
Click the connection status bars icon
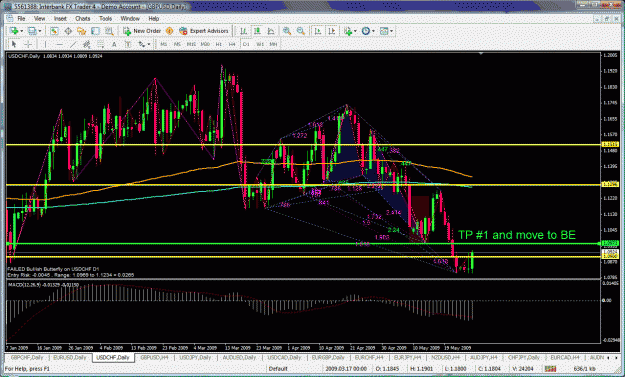[x=550, y=369]
